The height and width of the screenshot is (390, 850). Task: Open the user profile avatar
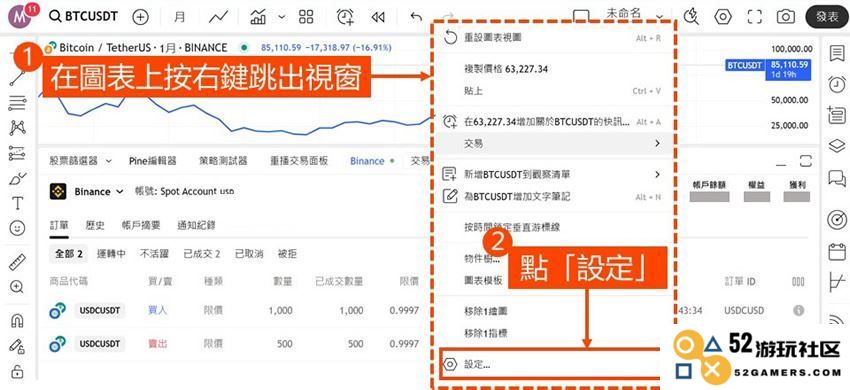click(x=20, y=17)
